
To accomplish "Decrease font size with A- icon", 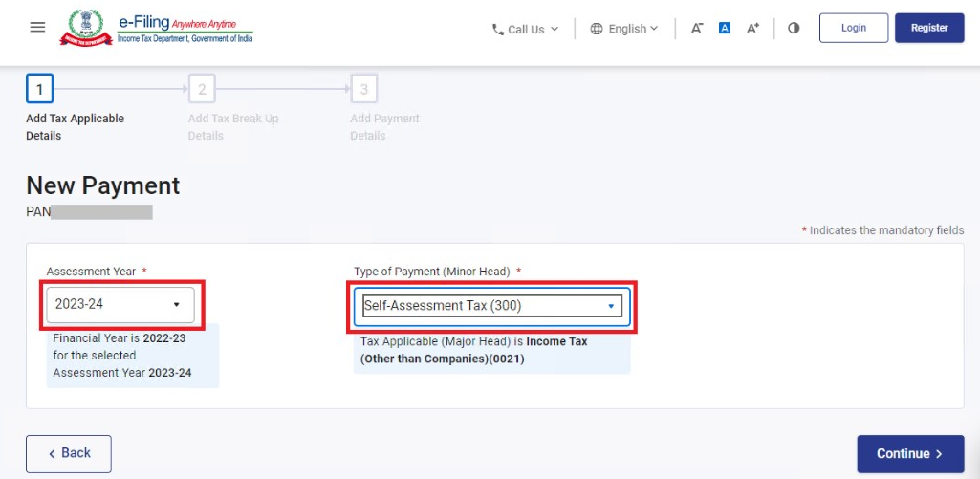I will [x=697, y=29].
